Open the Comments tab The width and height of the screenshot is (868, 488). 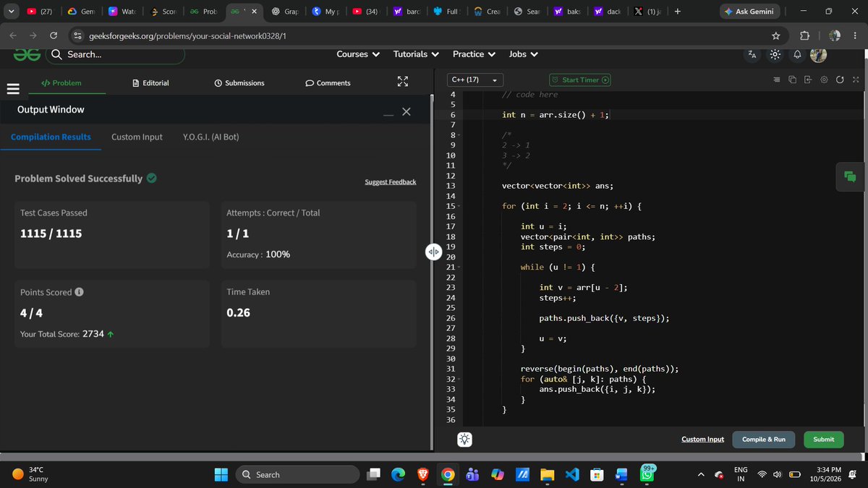click(328, 83)
